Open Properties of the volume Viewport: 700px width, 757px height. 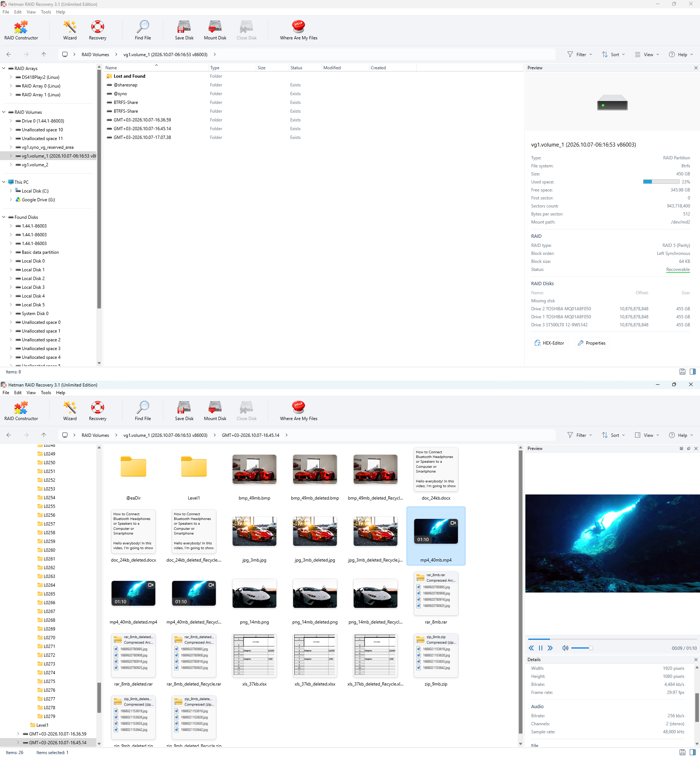click(x=592, y=343)
